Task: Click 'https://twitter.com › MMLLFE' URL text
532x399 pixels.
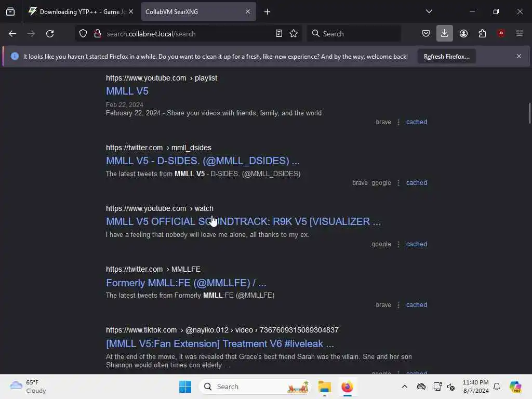Action: [153, 270]
